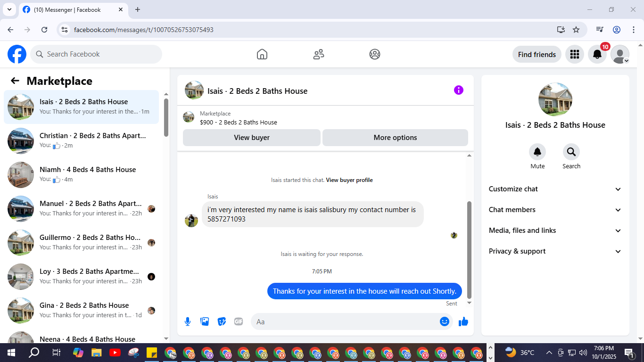The image size is (644, 362).
Task: Reload the page in Chrome
Action: click(44, 30)
